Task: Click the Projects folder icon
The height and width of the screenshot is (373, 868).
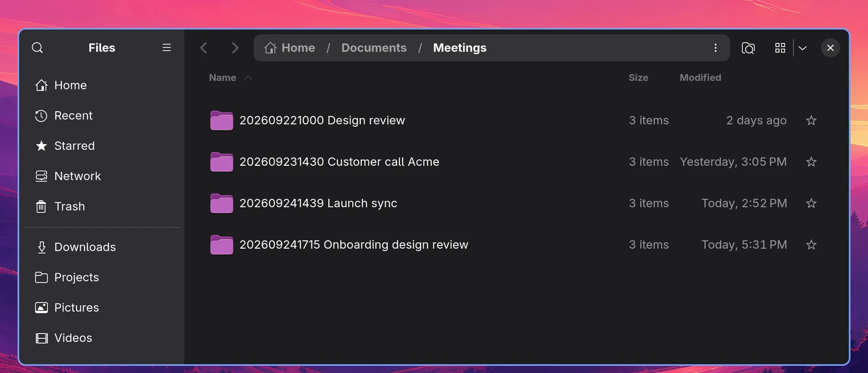Action: point(41,278)
